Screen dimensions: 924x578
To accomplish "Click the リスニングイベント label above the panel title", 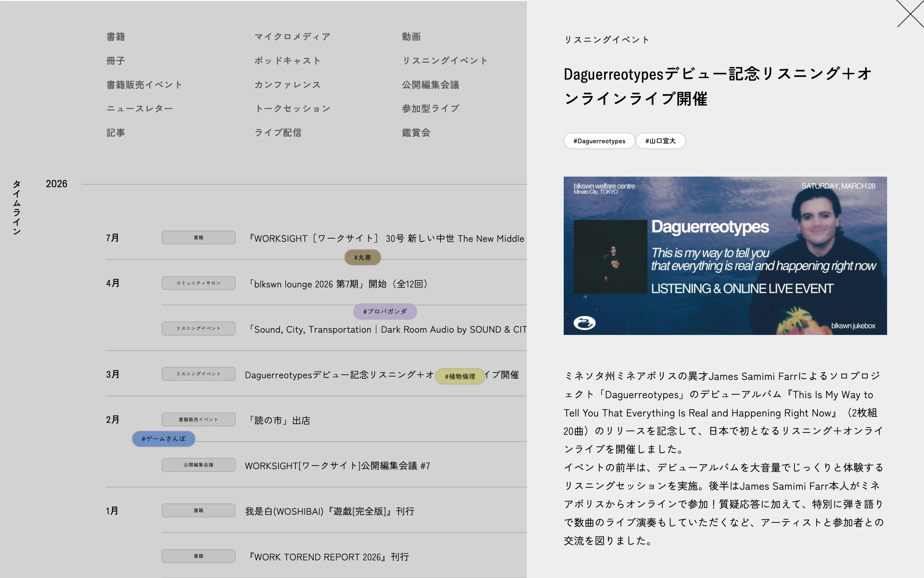I will click(x=607, y=40).
